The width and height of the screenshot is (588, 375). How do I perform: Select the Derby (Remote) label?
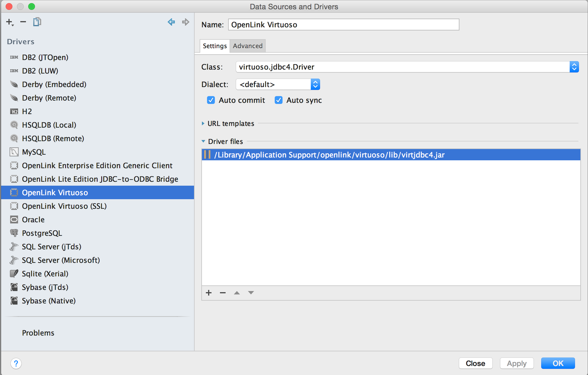[49, 98]
